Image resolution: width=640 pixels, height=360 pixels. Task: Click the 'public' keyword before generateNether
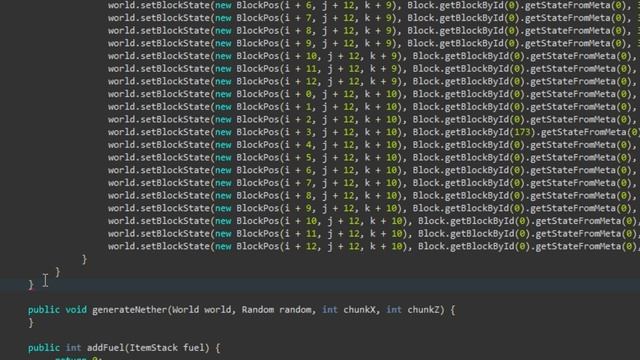click(x=44, y=310)
